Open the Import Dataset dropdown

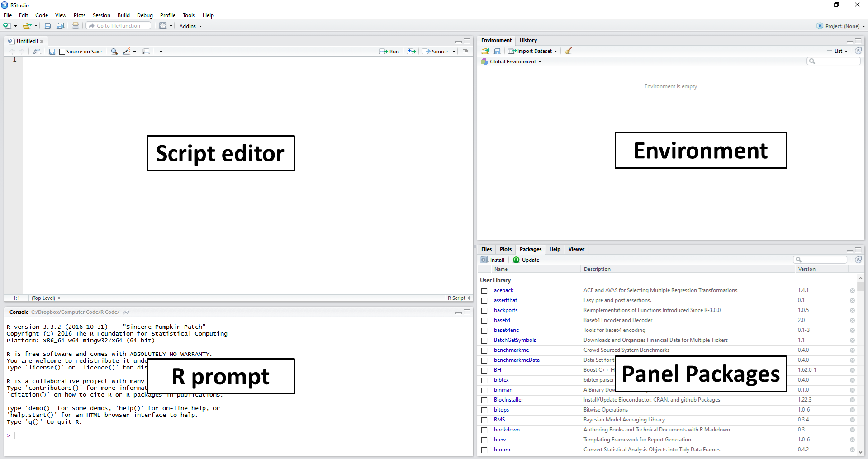click(532, 51)
